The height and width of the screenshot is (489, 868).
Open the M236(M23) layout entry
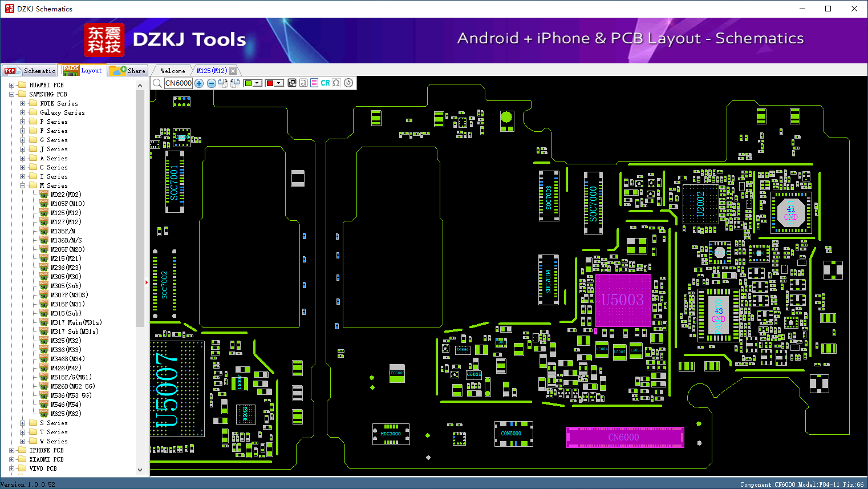66,268
